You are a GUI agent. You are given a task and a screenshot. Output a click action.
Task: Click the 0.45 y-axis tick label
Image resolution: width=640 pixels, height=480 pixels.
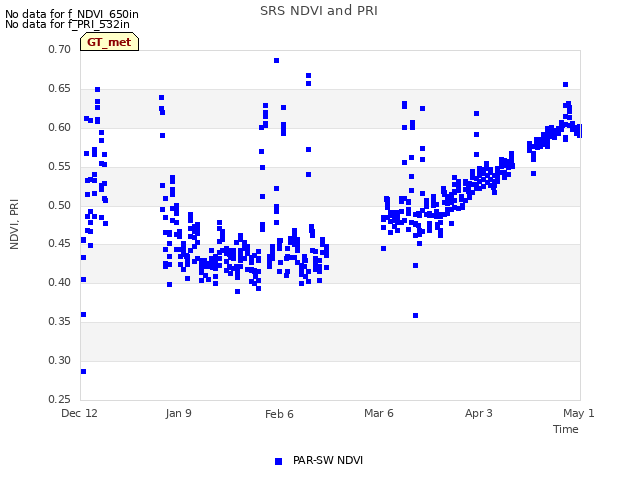(60, 243)
